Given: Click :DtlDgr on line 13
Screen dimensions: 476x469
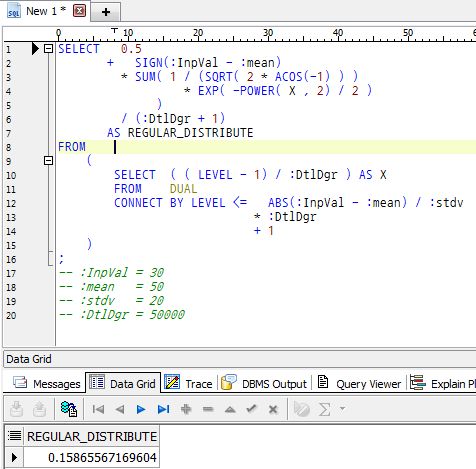Looking at the screenshot, I should (292, 217).
